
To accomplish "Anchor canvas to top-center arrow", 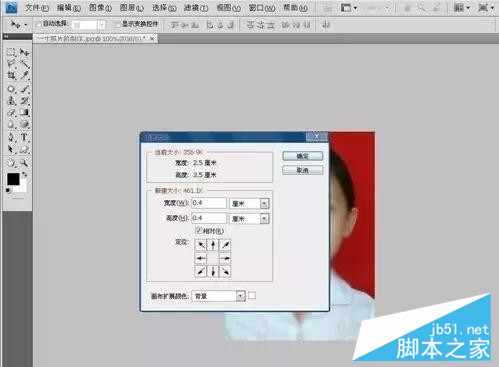I will click(213, 245).
